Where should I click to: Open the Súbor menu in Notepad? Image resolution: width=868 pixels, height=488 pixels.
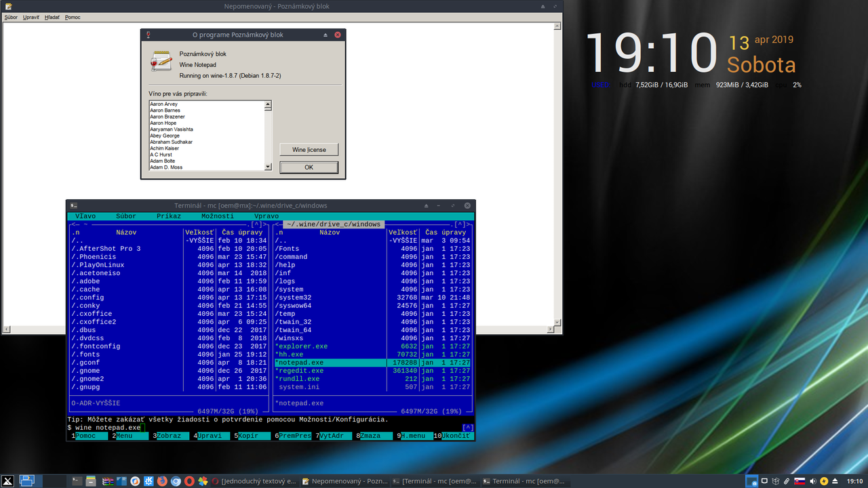(11, 17)
